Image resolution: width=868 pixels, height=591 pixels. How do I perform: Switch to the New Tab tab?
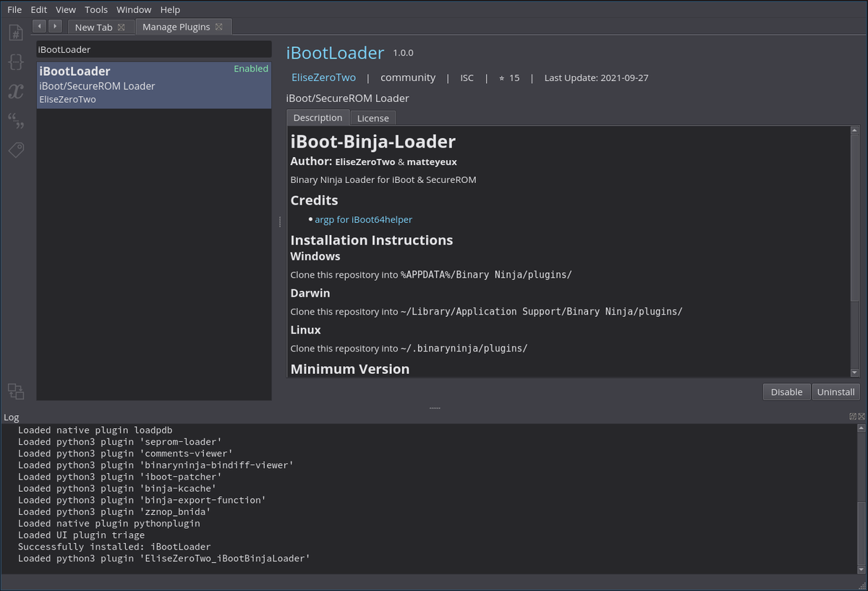[x=101, y=27]
